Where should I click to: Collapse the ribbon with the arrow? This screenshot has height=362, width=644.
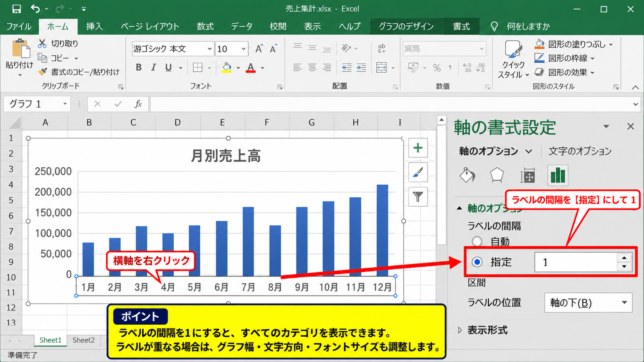click(x=636, y=87)
